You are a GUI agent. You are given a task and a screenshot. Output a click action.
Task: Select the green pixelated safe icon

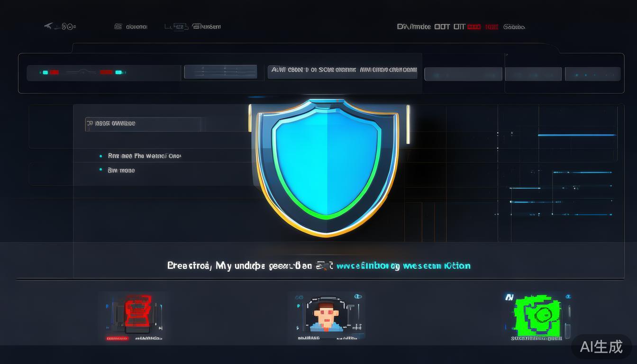click(x=537, y=314)
